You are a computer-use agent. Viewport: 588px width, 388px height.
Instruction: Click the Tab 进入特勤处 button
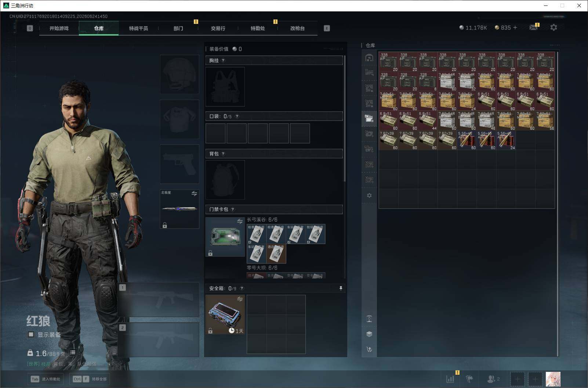[46, 379]
